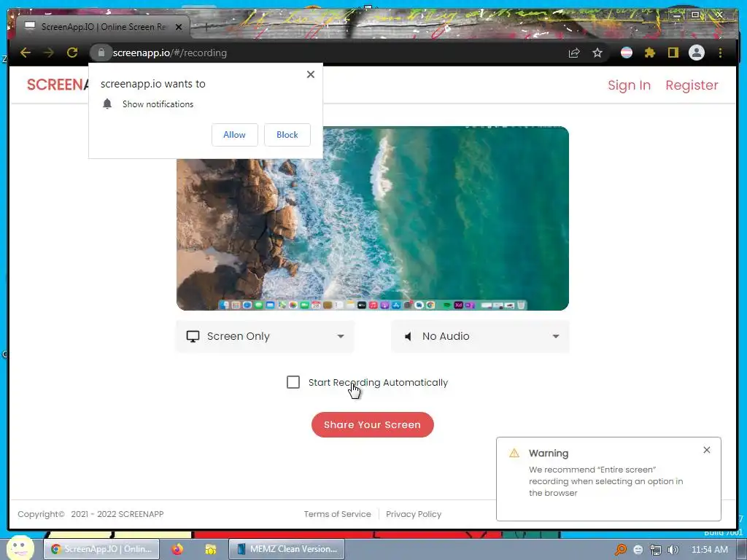Bookmark this page with the star icon
The image size is (747, 560).
597,52
